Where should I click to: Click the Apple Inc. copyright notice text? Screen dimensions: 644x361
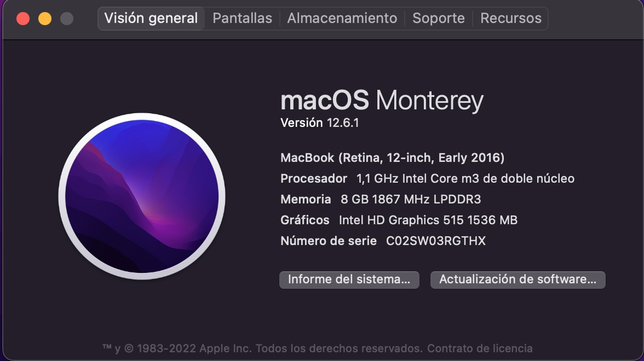tap(262, 348)
